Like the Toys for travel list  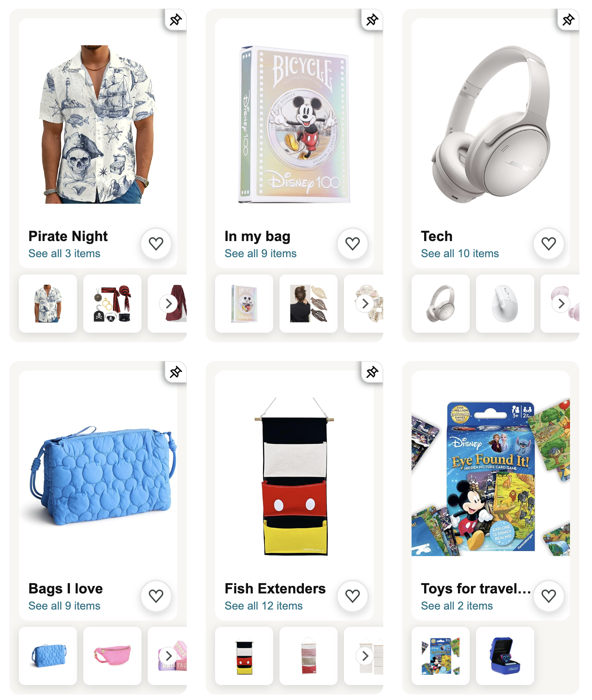click(x=549, y=596)
